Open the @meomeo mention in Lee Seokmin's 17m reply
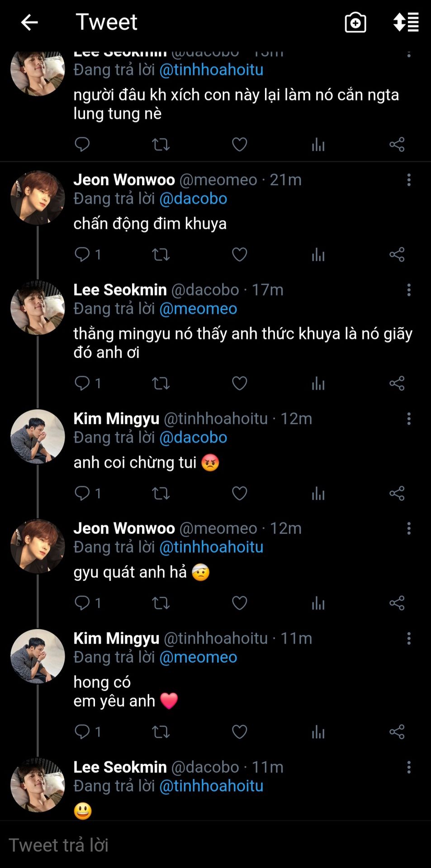 coord(198,308)
